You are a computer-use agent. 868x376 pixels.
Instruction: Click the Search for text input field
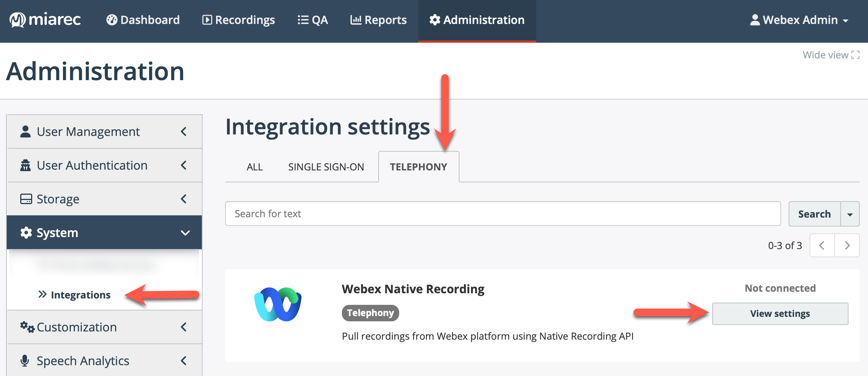pos(464,213)
